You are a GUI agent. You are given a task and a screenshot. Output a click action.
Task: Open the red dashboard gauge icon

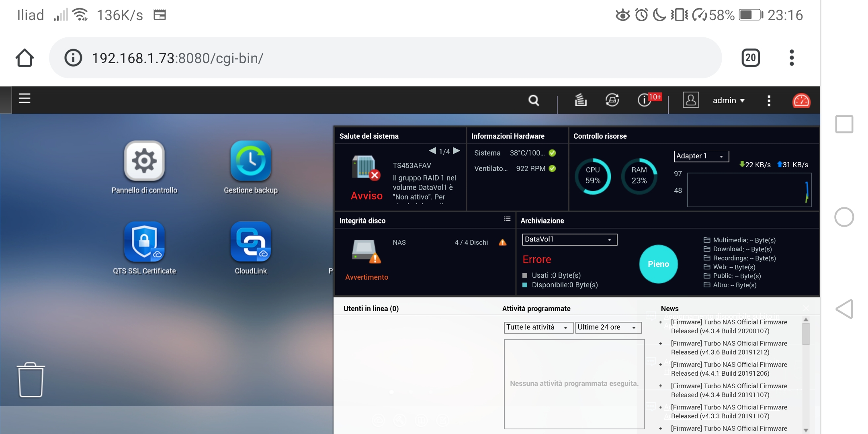801,100
